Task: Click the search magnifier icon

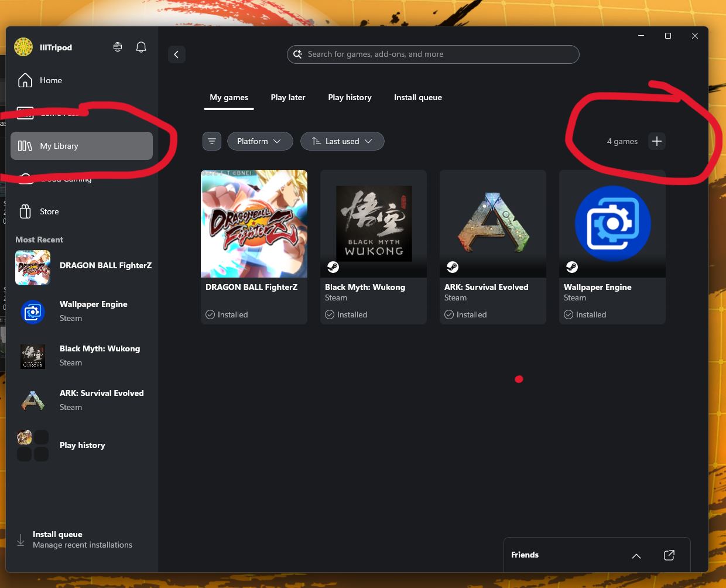Action: click(x=297, y=54)
